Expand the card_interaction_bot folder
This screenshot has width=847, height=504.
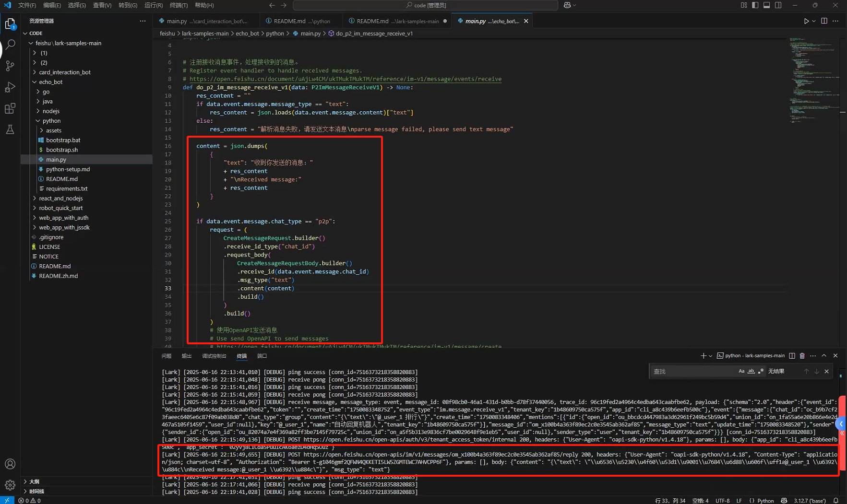[x=65, y=72]
